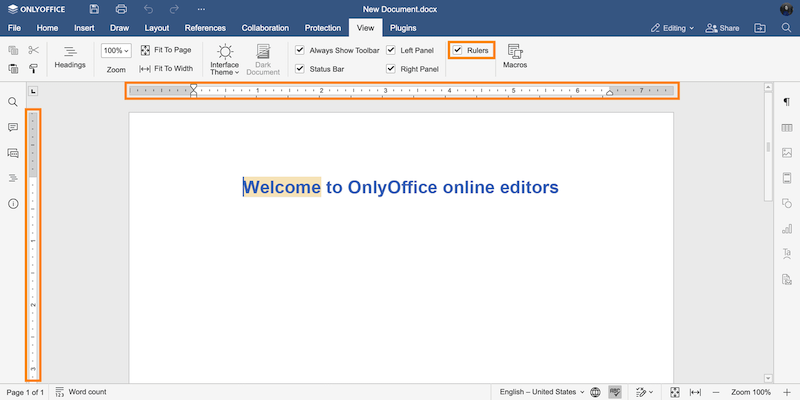
Task: Click the Save icon in title bar
Action: (x=94, y=9)
